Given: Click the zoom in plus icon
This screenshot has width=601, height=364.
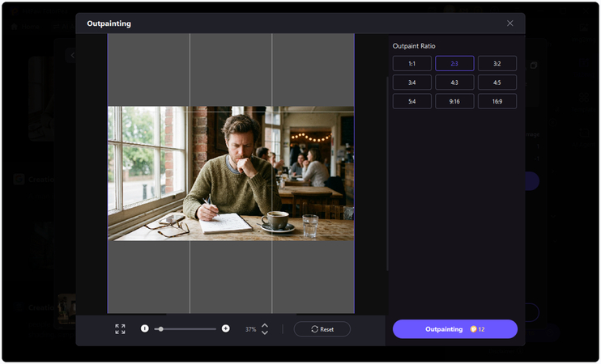Looking at the screenshot, I should click(x=225, y=328).
